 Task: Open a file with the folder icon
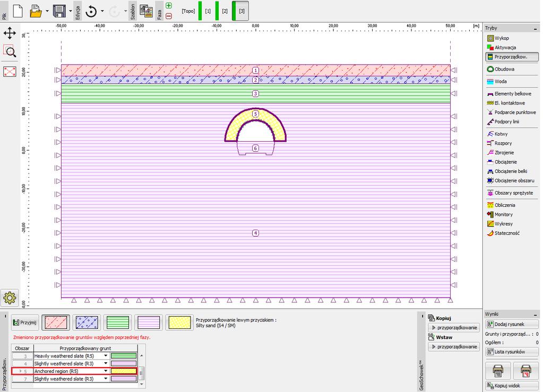pyautogui.click(x=36, y=11)
